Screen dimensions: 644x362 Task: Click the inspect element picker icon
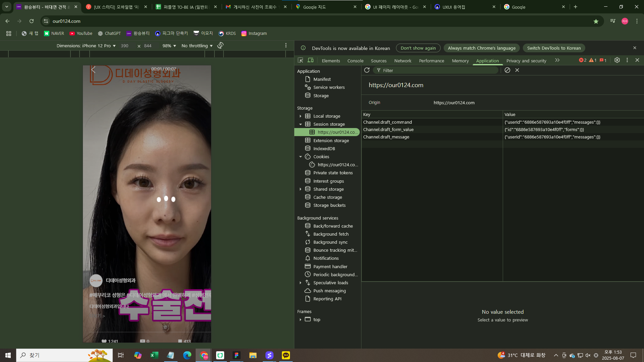300,60
